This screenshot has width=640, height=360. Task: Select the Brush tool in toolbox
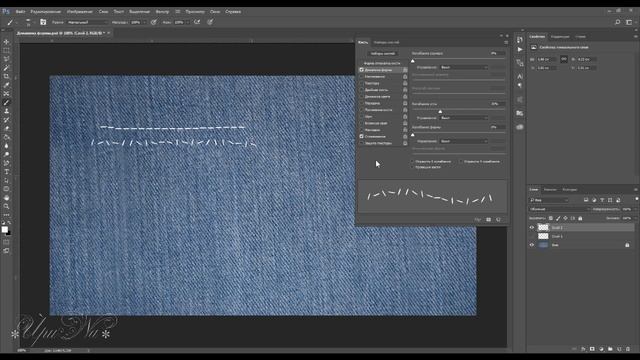[6, 102]
